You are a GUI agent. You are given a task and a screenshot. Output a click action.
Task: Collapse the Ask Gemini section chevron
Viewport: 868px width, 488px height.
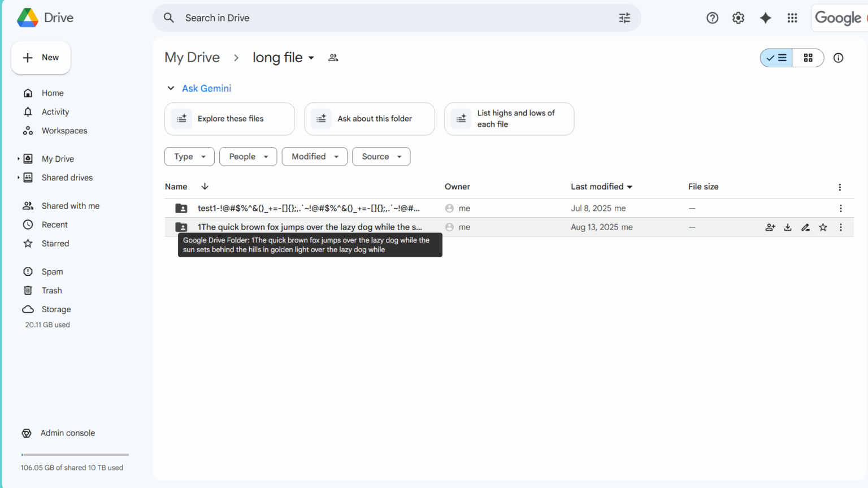tap(171, 88)
